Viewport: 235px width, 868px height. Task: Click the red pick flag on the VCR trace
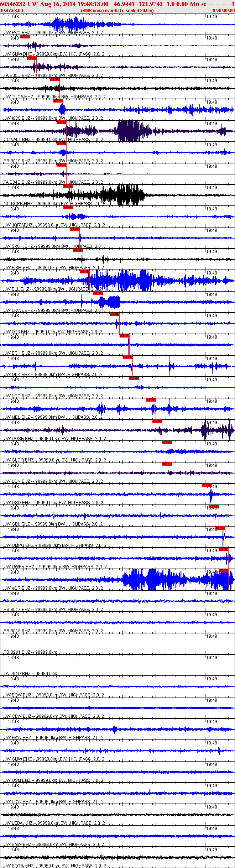click(x=223, y=571)
